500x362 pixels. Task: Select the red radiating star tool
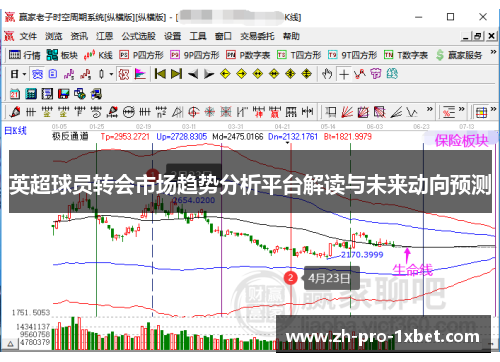[210, 112]
